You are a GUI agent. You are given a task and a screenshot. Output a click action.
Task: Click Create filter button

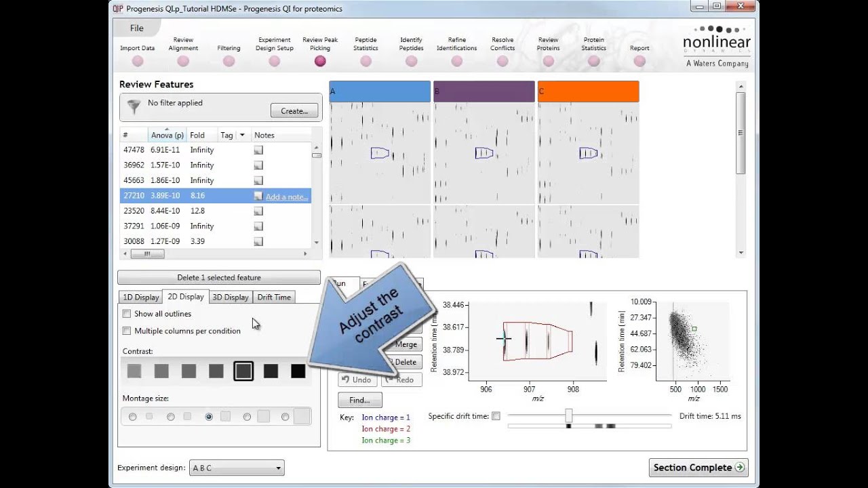click(294, 110)
